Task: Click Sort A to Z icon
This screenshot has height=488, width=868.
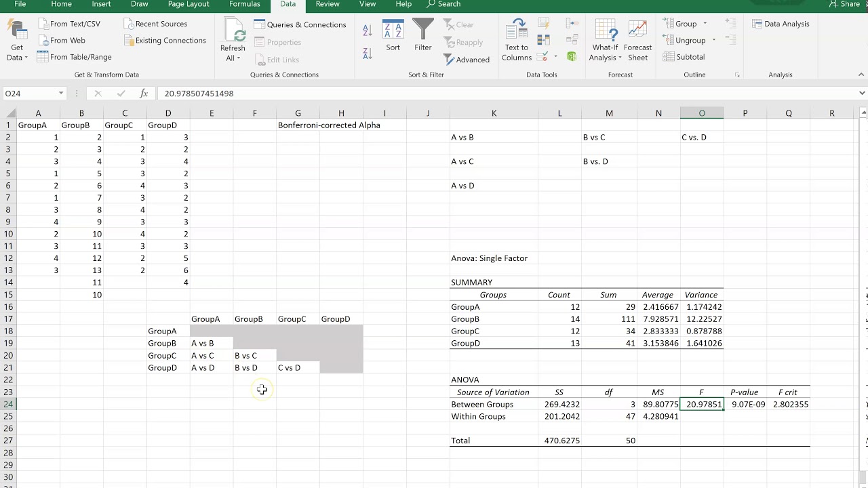Action: pyautogui.click(x=368, y=30)
